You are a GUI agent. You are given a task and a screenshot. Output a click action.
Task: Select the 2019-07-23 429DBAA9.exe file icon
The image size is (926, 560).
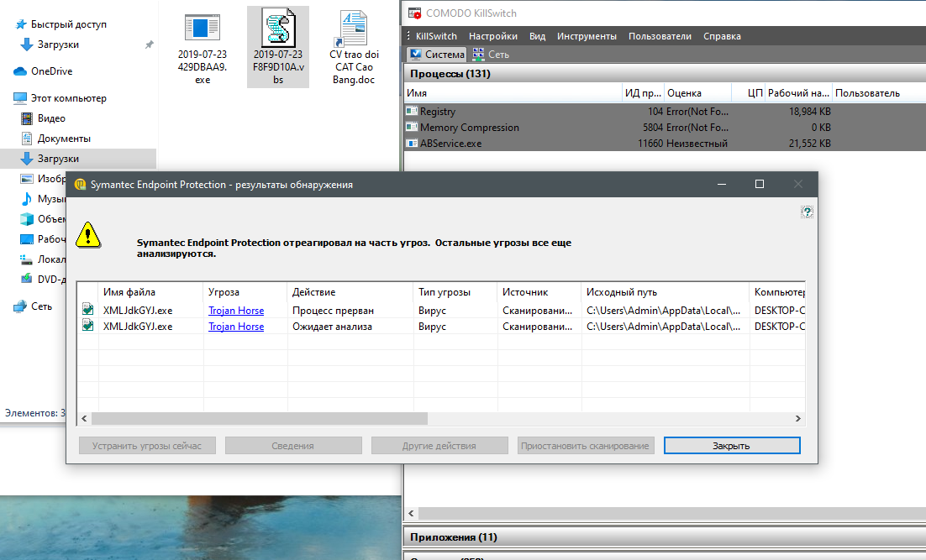click(x=202, y=28)
